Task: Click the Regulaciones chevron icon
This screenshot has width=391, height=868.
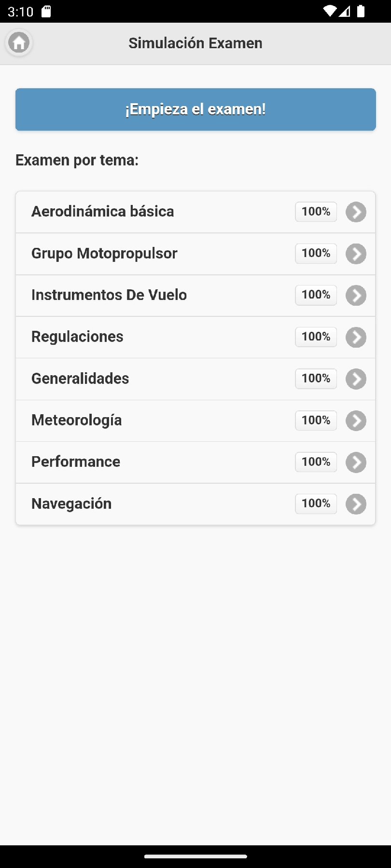Action: [x=356, y=338]
